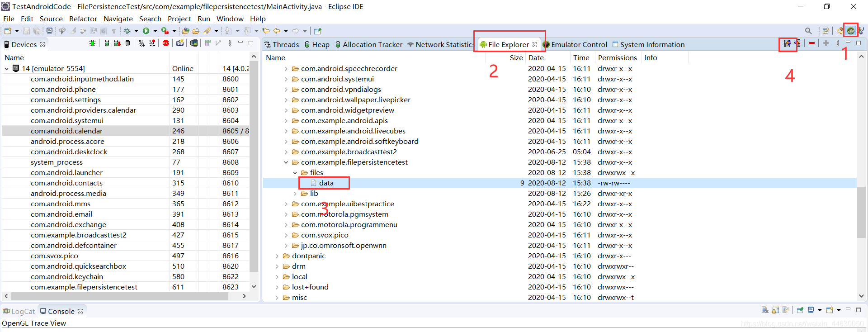
Task: Collapse the com.example.filepersistencetest folder
Action: point(286,162)
